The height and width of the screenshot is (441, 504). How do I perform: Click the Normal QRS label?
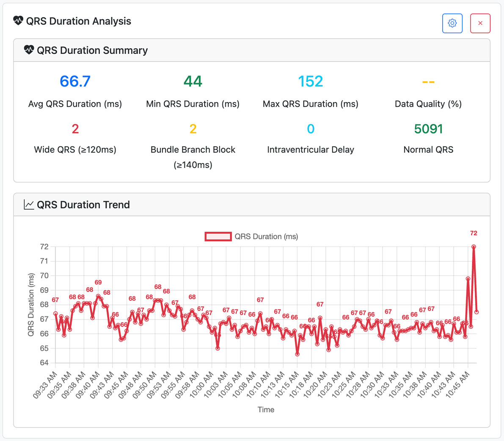(x=429, y=150)
